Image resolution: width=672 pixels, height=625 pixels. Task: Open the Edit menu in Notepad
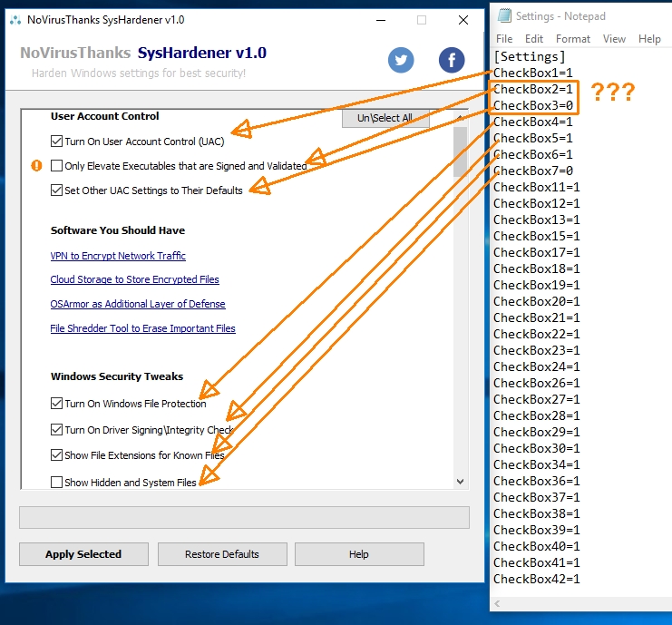click(534, 39)
